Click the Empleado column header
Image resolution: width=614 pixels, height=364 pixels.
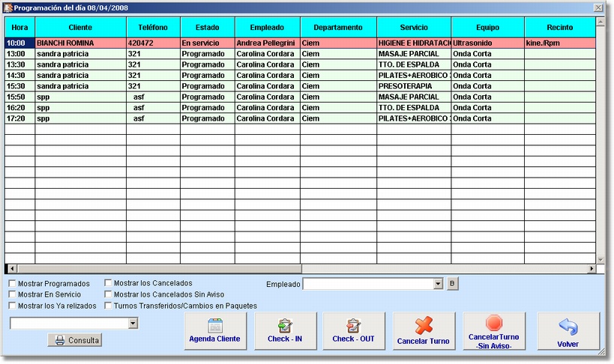click(267, 28)
